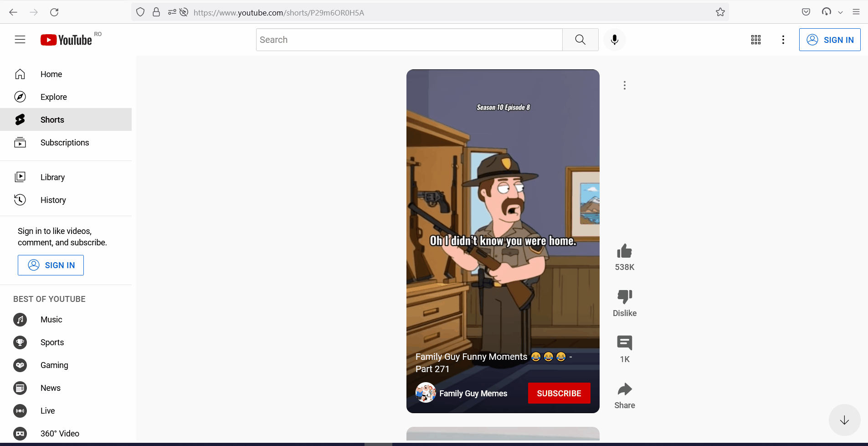
Task: Click the voice search microphone icon
Action: click(x=614, y=40)
